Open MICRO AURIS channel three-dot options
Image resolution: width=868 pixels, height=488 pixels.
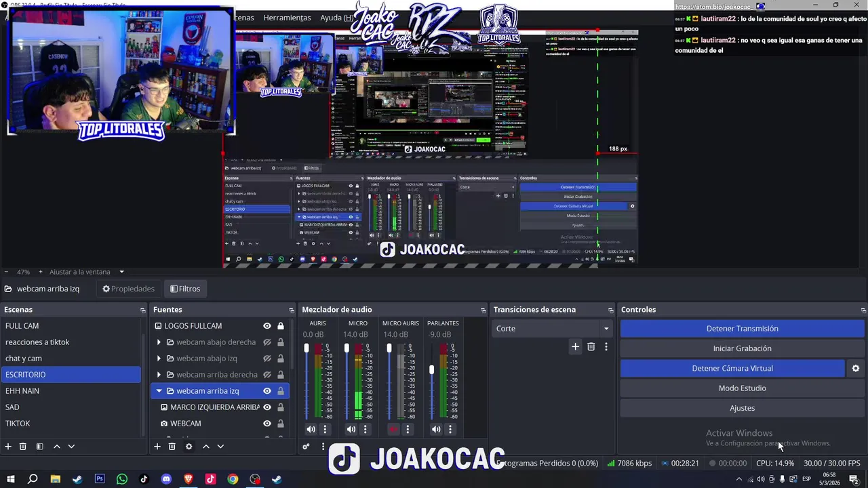pos(408,429)
